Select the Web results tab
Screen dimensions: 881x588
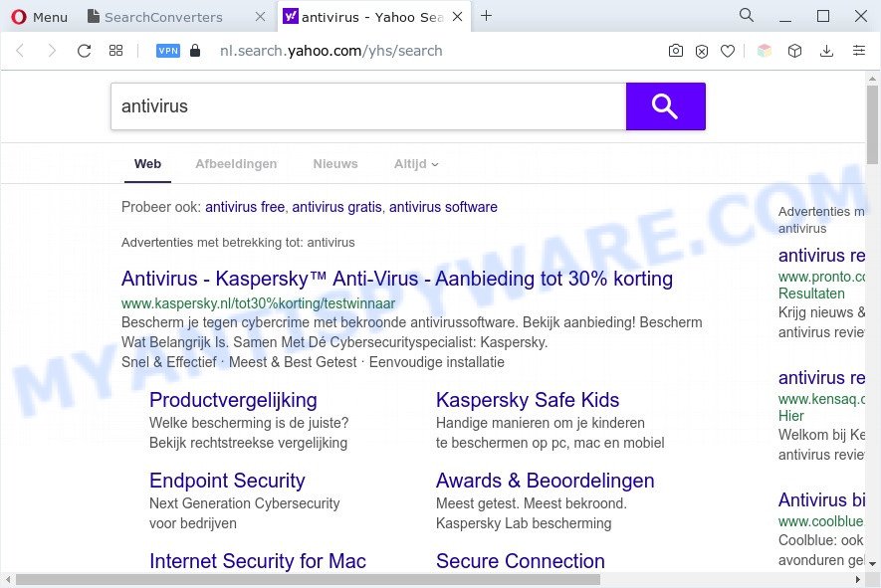[x=147, y=164]
